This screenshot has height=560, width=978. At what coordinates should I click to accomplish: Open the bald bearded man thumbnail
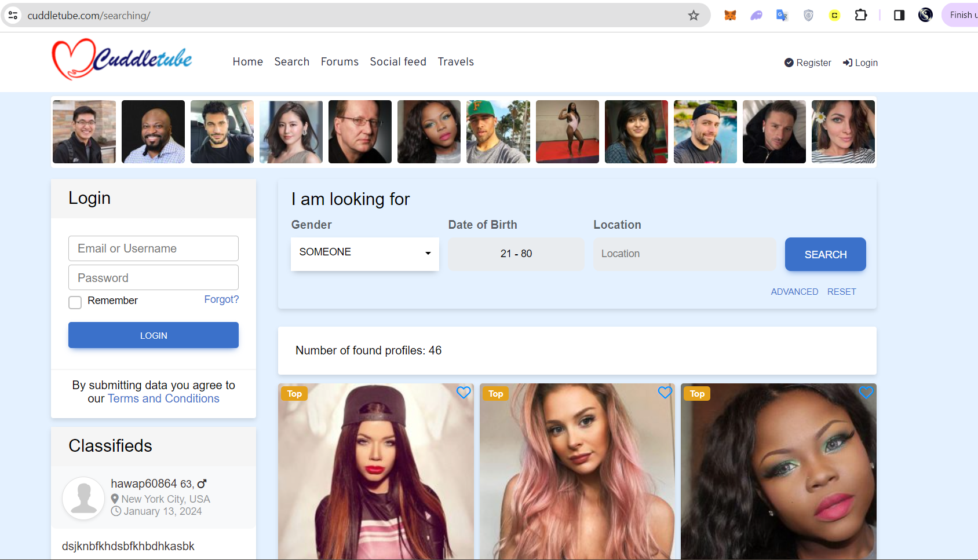[x=154, y=131]
